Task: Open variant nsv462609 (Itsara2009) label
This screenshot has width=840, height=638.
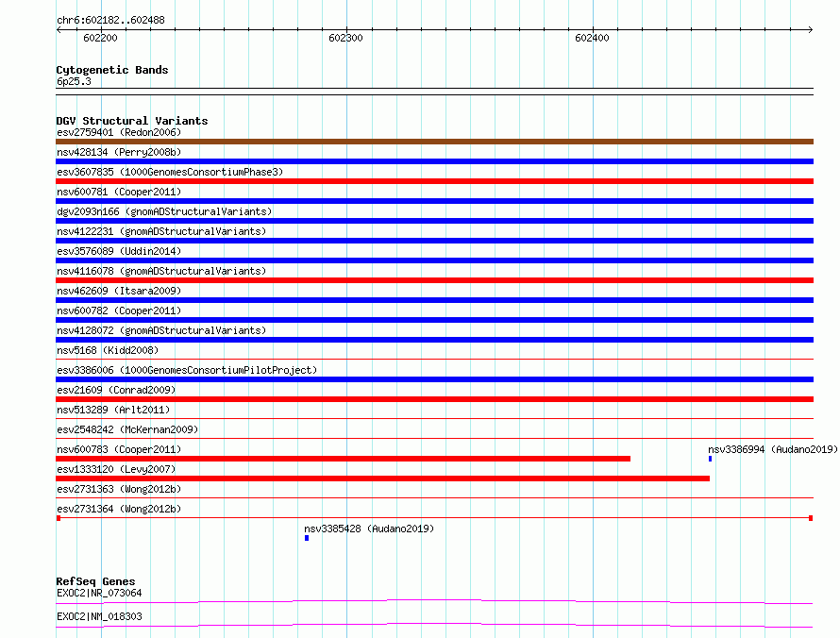Action: pos(119,291)
